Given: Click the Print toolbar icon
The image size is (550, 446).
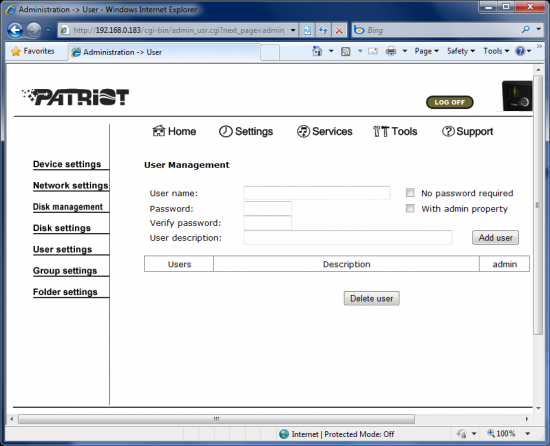Looking at the screenshot, I should click(x=391, y=51).
